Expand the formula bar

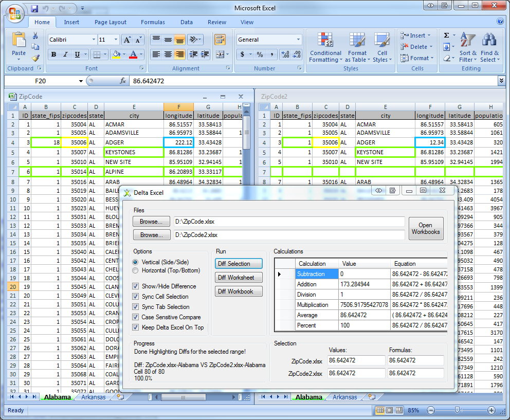pos(501,80)
